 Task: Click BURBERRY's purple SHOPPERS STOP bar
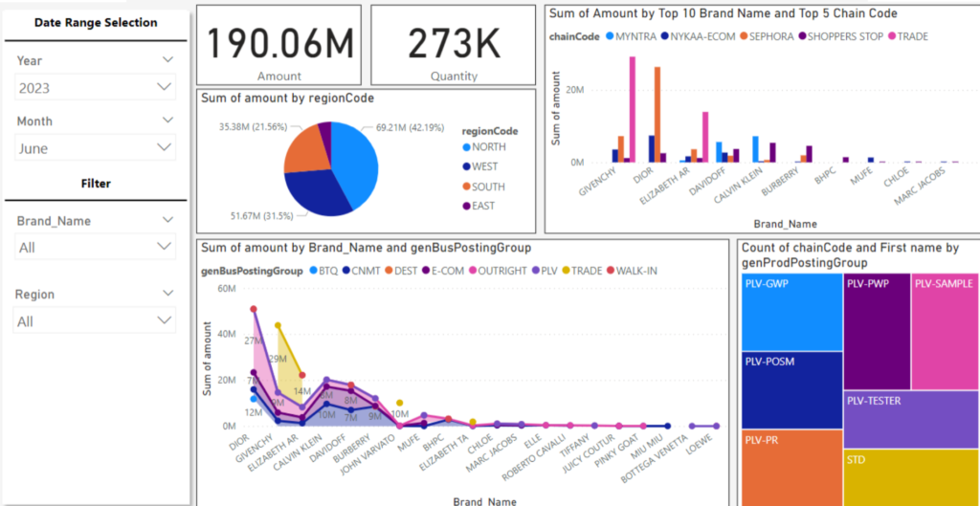pyautogui.click(x=810, y=154)
